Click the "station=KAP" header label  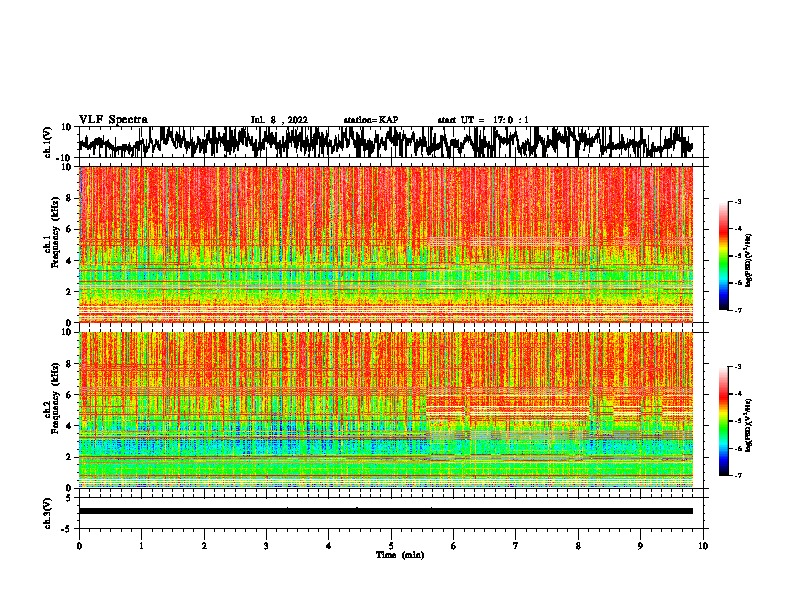[x=371, y=120]
